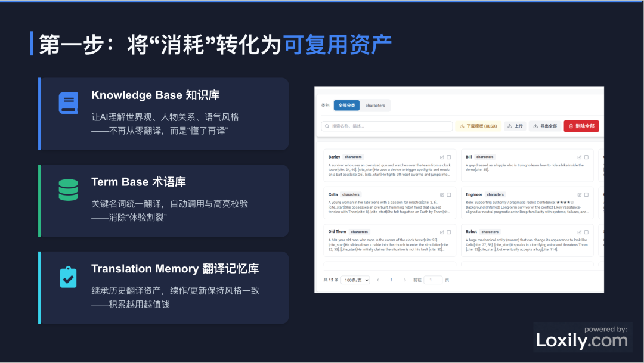This screenshot has height=363, width=644.
Task: Select the Translation Memory clipboard icon
Action: click(68, 277)
